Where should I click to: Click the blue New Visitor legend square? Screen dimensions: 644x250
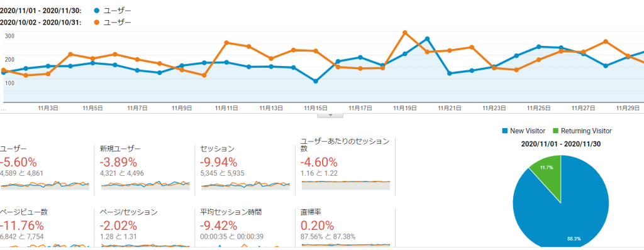point(505,131)
